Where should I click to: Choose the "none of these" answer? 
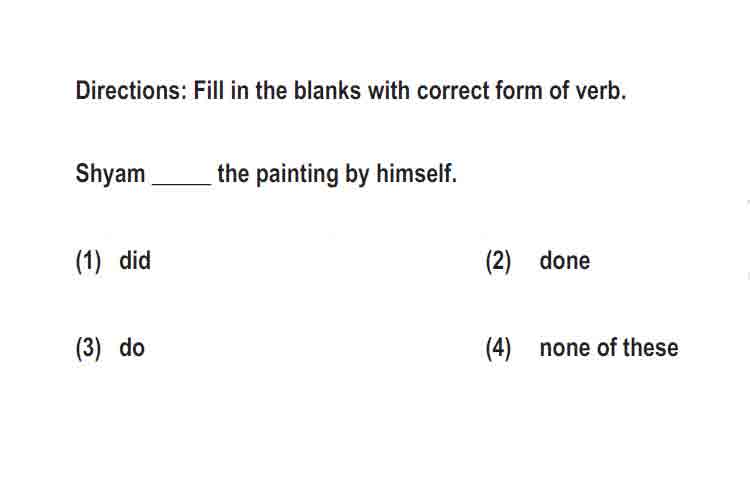tap(608, 348)
